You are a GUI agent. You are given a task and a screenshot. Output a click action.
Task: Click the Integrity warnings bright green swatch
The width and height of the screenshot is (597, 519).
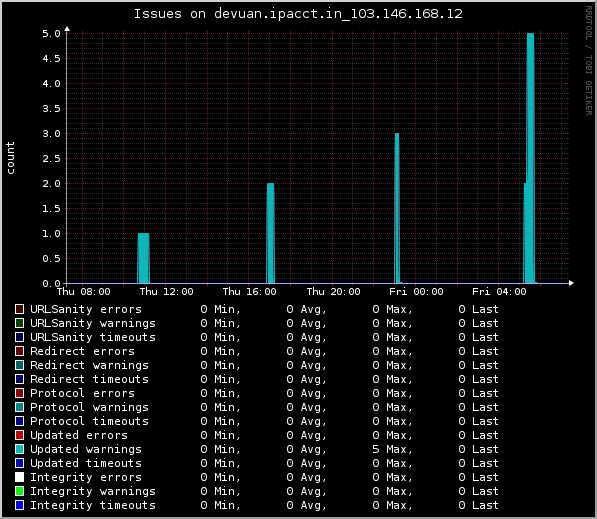(19, 491)
